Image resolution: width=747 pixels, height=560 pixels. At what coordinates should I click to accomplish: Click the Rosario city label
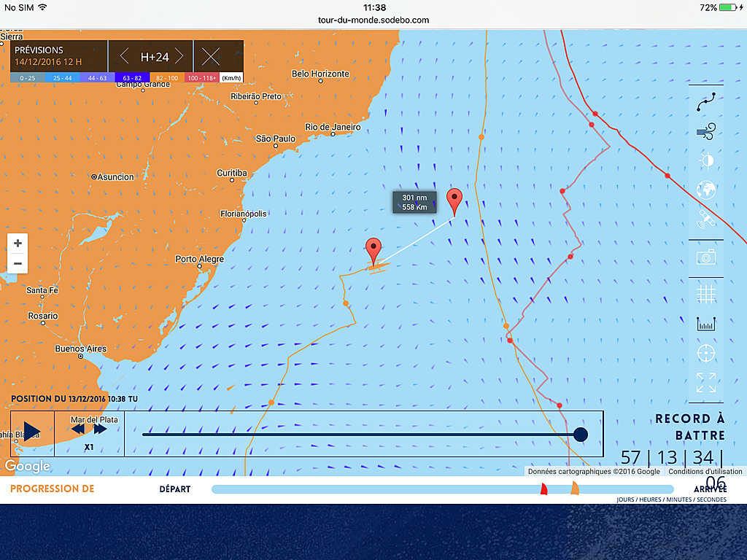coord(43,316)
